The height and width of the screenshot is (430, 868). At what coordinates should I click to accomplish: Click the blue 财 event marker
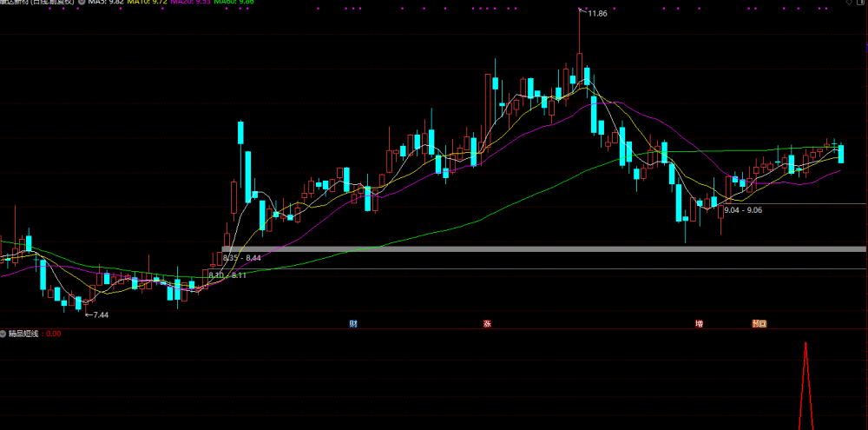click(x=353, y=324)
